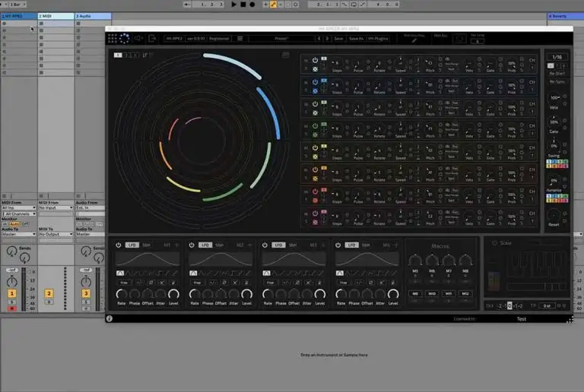
Task: Toggle the plugin speaker audio icon
Action: pos(138,38)
